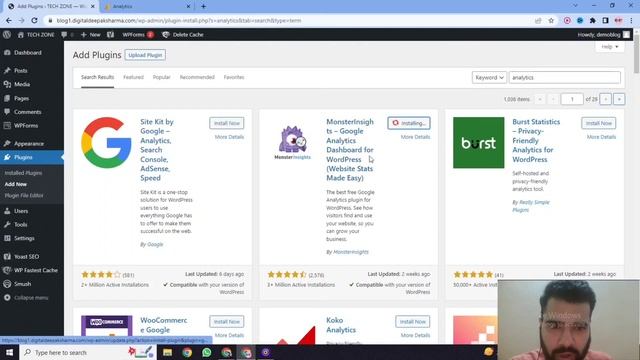
Task: Install WooCommerce Google plugin
Action: point(227,322)
